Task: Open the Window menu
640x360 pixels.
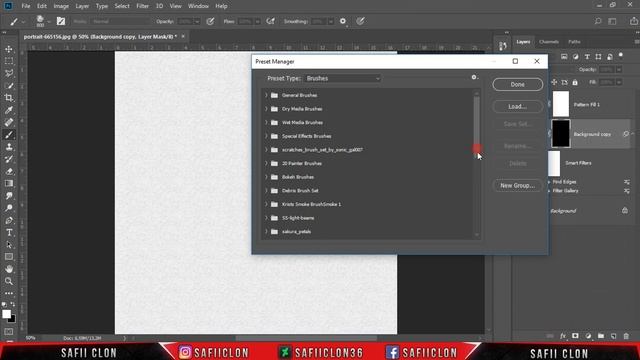Action: click(198, 6)
